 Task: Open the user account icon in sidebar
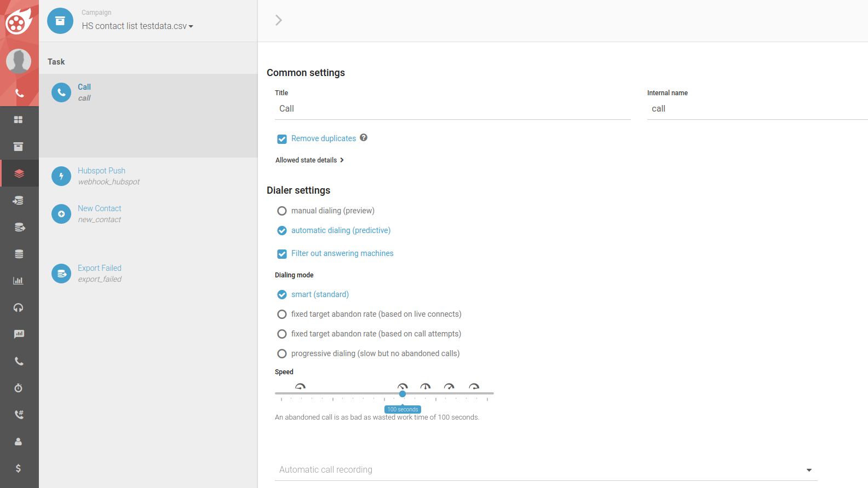[x=18, y=441]
